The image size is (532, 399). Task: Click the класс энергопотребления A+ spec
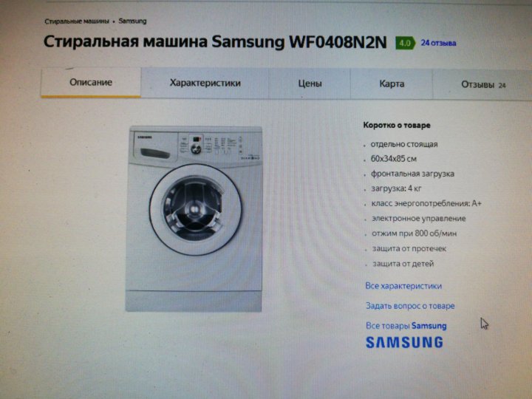pos(426,204)
